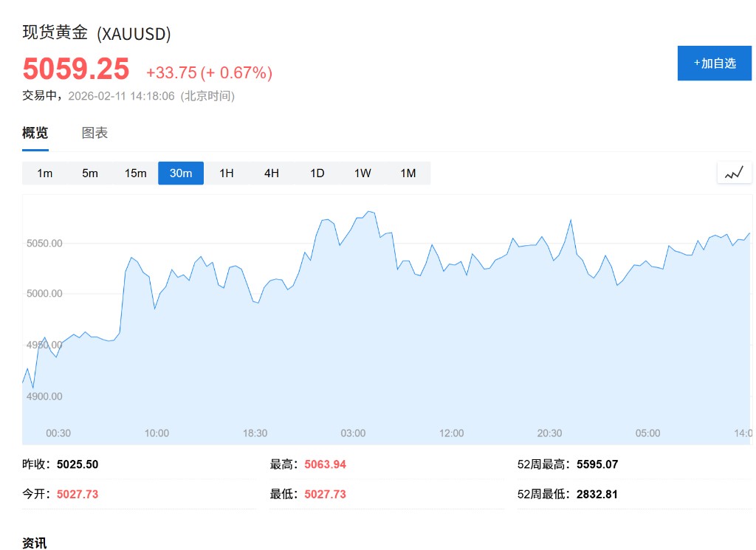
Task: Switch chart to 1H interval
Action: point(227,173)
